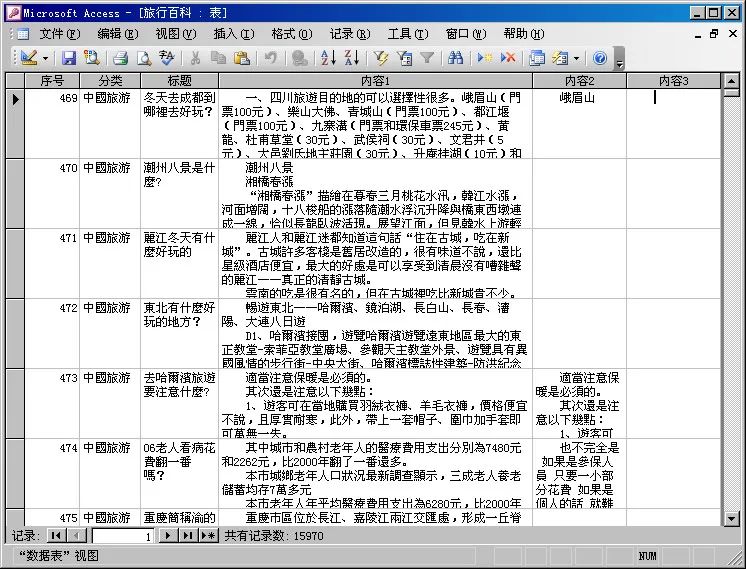Click the New Object AutoForm icon
The width and height of the screenshot is (746, 569).
560,58
